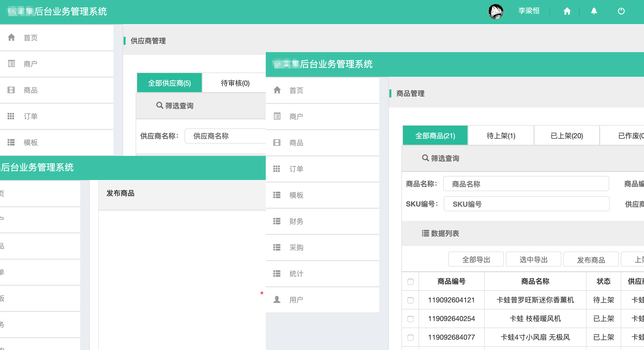
Task: Switch to the 全部商品(21) tab
Action: click(x=435, y=135)
